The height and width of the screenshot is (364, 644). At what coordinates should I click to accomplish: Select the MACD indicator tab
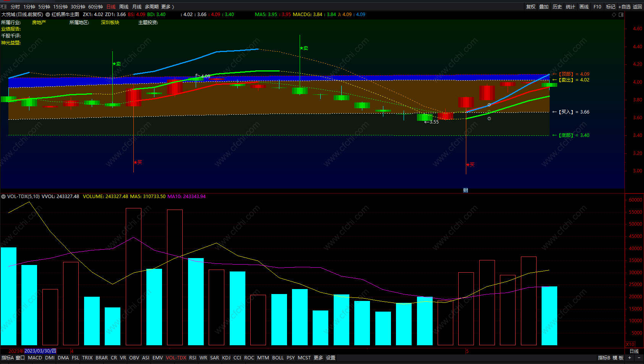[x=35, y=358]
